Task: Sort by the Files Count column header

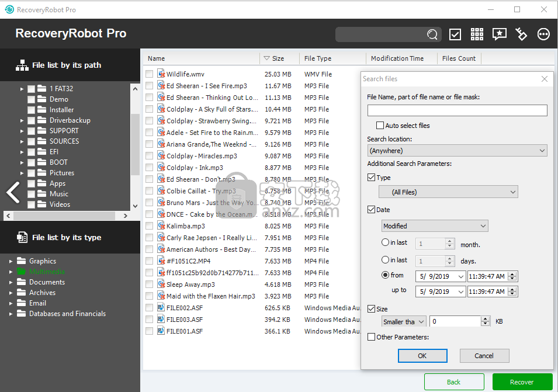Action: (x=459, y=58)
